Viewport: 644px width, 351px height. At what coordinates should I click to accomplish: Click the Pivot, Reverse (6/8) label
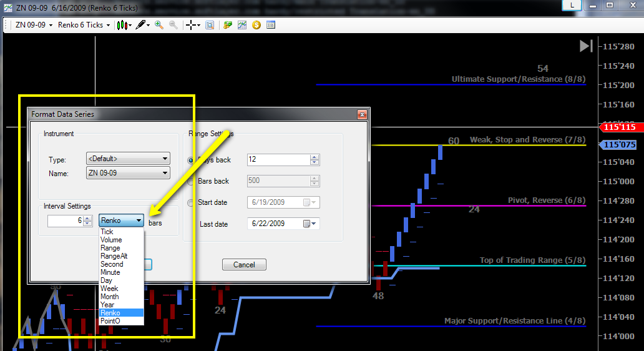pyautogui.click(x=547, y=200)
